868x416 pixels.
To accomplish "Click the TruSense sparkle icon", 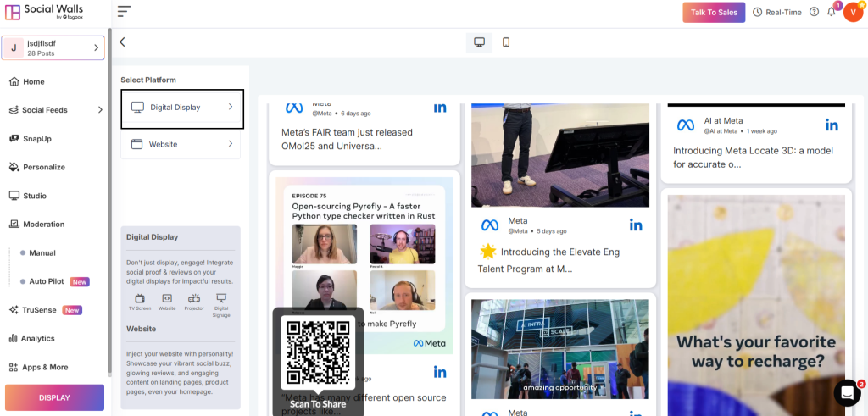I will pos(14,310).
